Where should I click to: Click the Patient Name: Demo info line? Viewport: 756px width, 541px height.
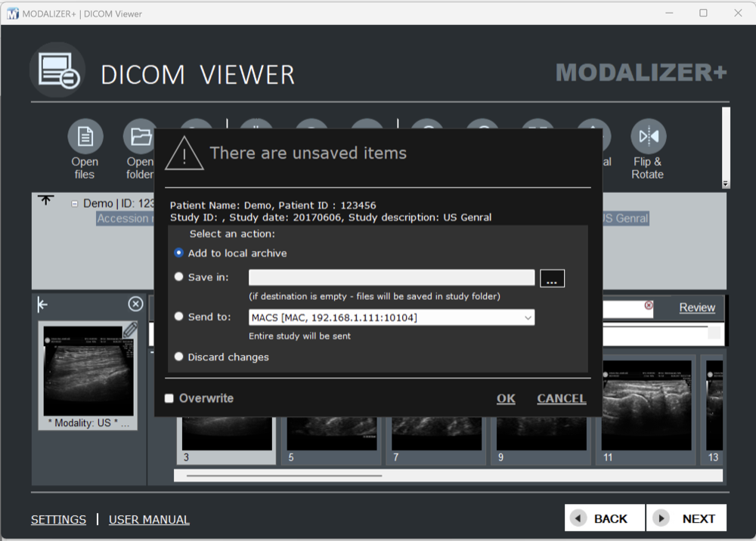(273, 206)
